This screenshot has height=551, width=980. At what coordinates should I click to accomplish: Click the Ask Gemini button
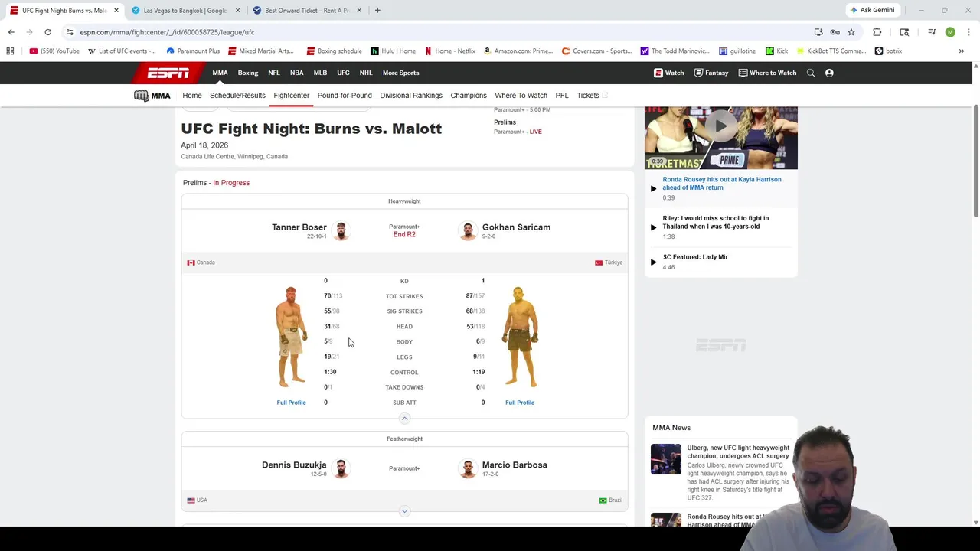[x=871, y=10]
